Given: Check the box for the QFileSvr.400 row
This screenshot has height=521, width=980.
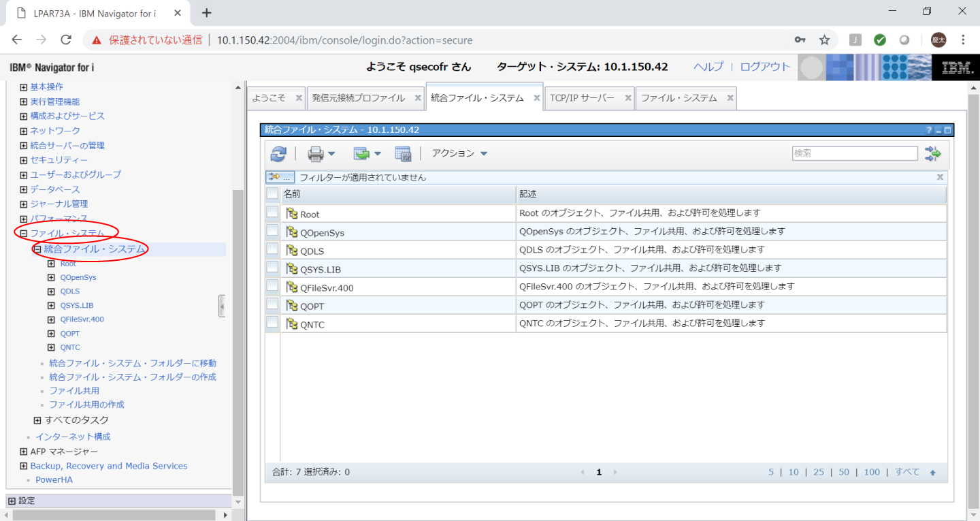Looking at the screenshot, I should pyautogui.click(x=272, y=285).
